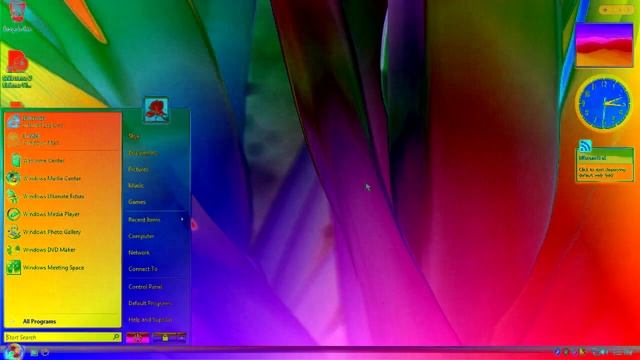Open the Music folder link
640x360 pixels.
point(136,186)
